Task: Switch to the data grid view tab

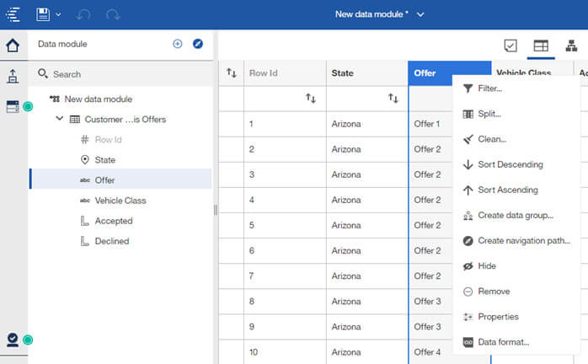Action: click(541, 45)
